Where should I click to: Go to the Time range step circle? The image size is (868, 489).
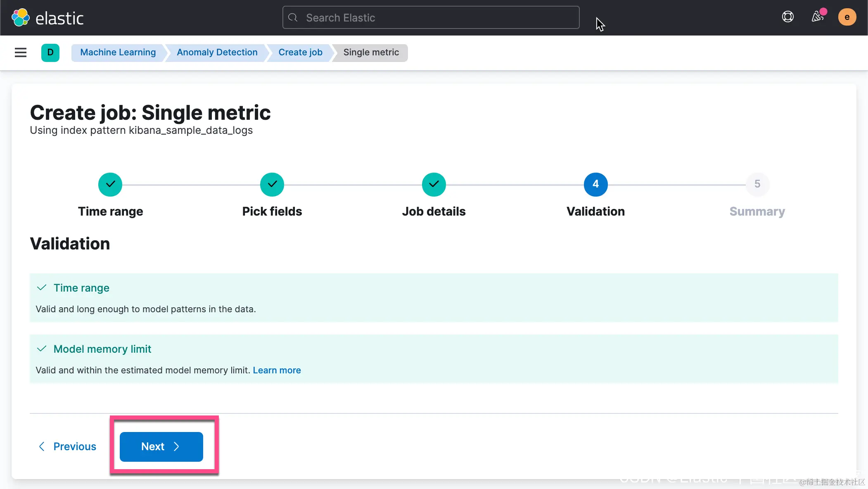pyautogui.click(x=110, y=184)
